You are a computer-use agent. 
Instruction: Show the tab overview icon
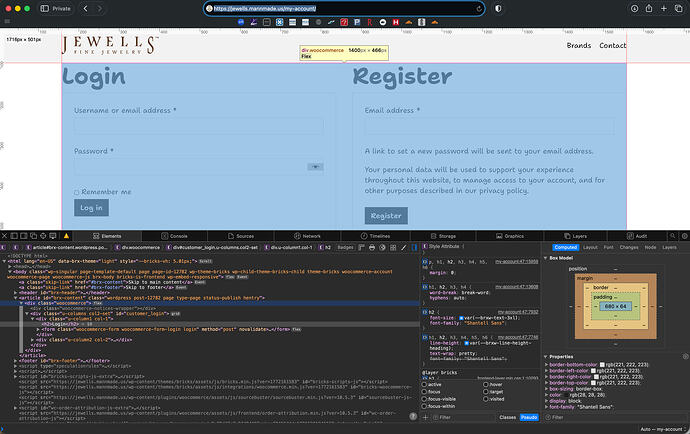pos(679,8)
